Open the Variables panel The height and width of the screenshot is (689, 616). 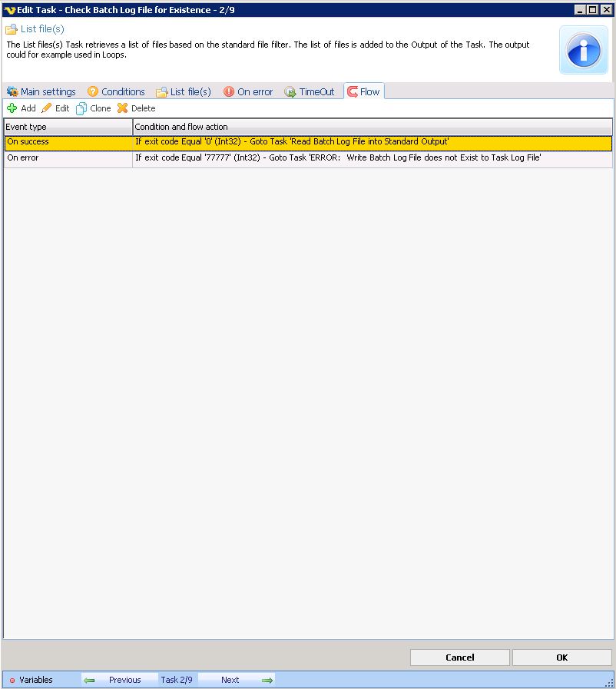click(x=31, y=680)
